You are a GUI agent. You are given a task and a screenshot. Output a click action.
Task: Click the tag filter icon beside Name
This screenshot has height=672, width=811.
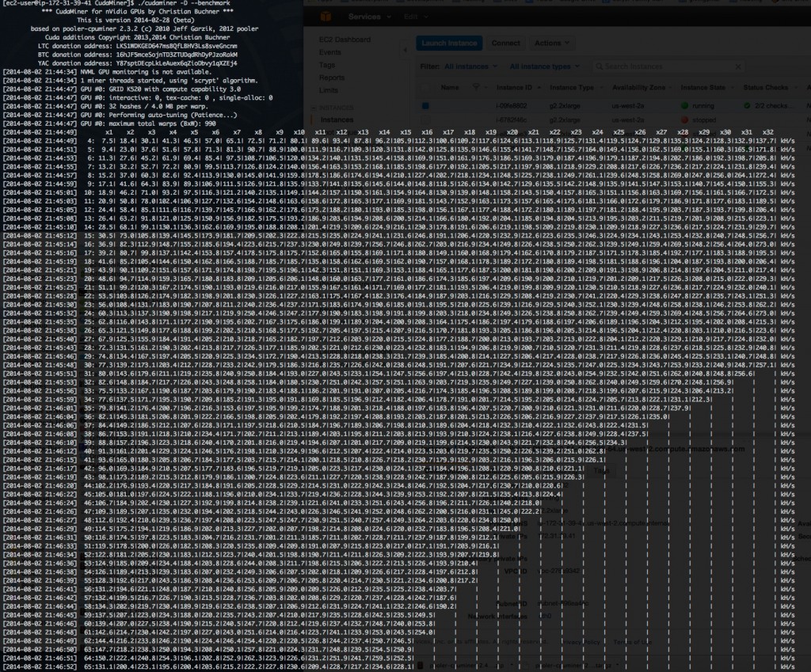point(476,87)
